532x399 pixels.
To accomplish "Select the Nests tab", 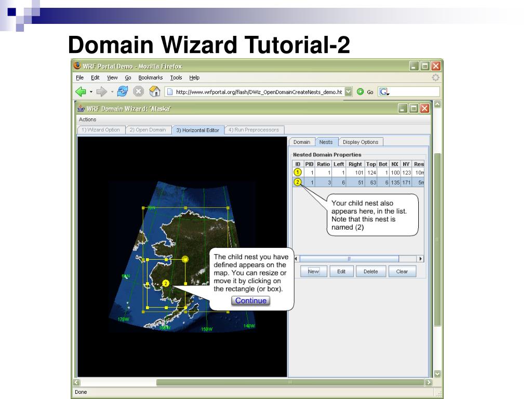I will click(x=326, y=142).
